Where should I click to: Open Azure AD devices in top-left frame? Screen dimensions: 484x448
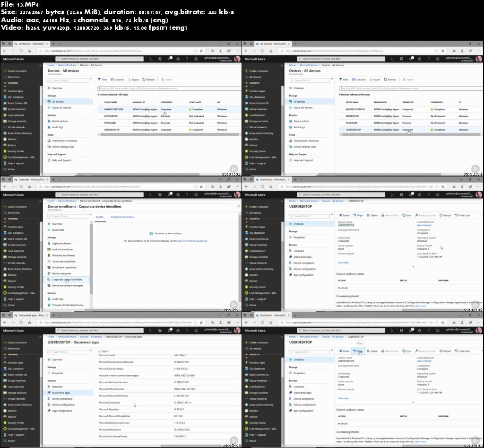[x=61, y=107]
